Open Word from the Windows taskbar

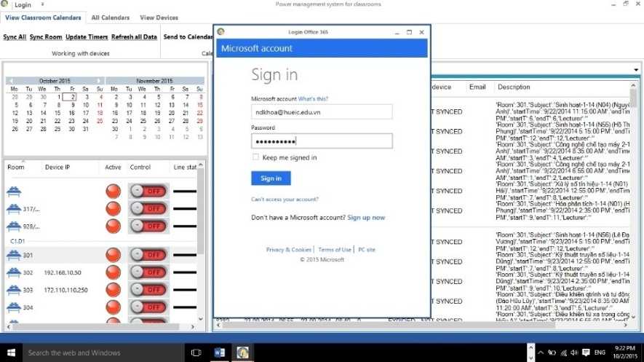click(219, 353)
